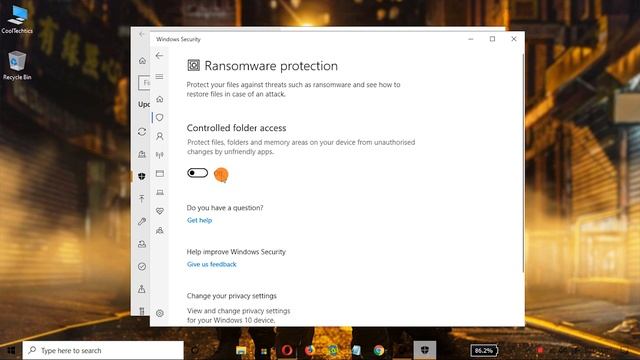The image size is (640, 360).
Task: Minimize the Windows Security window
Action: [x=471, y=39]
